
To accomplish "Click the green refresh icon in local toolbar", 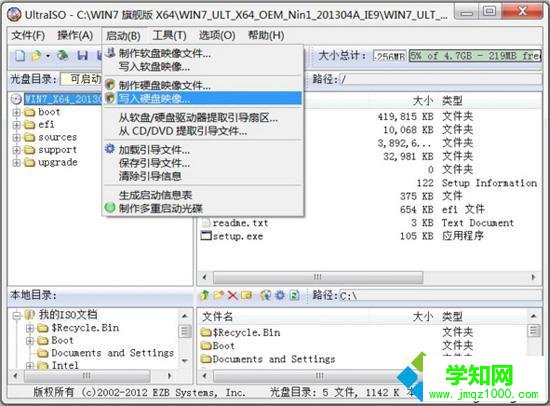I will pos(294,295).
